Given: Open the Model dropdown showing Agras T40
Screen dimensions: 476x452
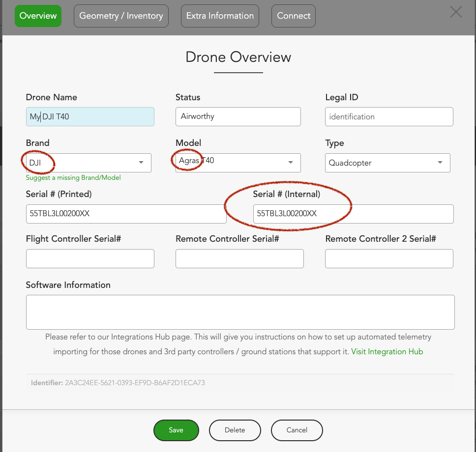Looking at the screenshot, I should click(x=238, y=163).
